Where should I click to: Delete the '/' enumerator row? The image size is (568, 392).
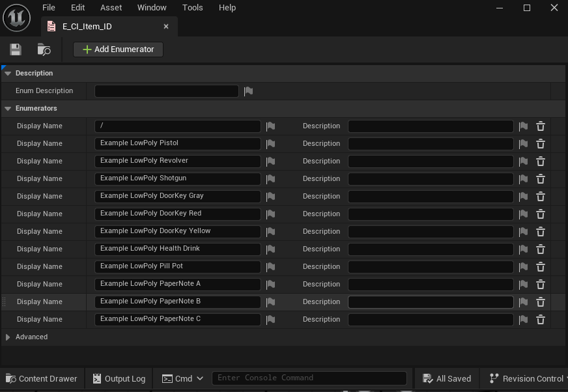pyautogui.click(x=541, y=126)
